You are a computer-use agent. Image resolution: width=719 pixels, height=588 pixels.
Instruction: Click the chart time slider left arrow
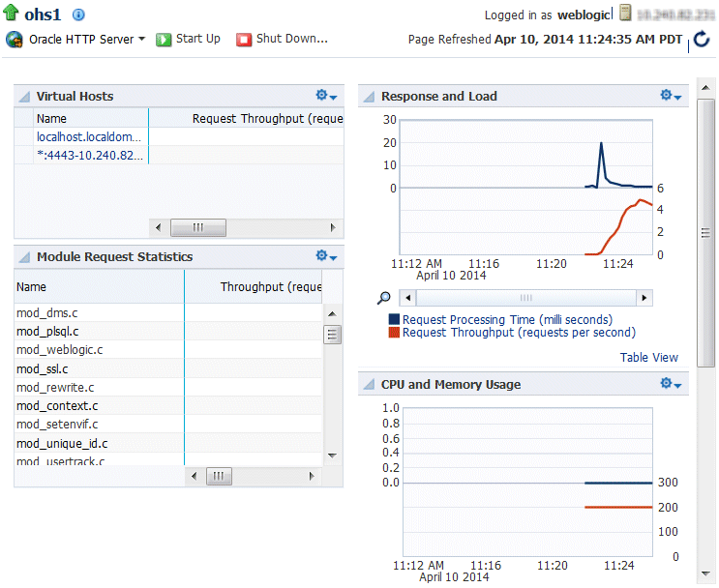407,298
